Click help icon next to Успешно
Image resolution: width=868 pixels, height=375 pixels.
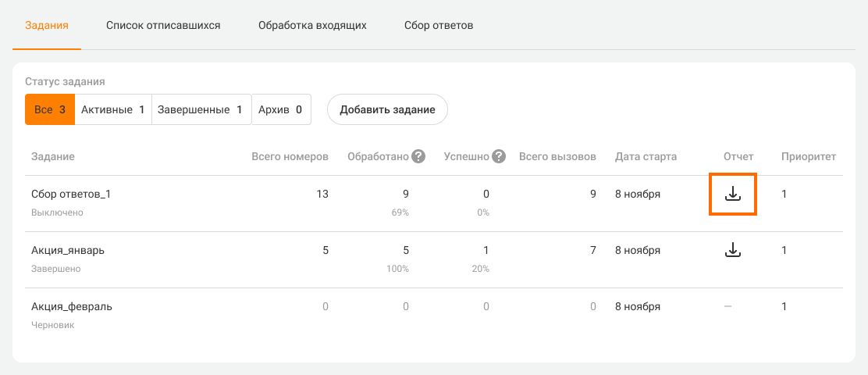pyautogui.click(x=499, y=156)
